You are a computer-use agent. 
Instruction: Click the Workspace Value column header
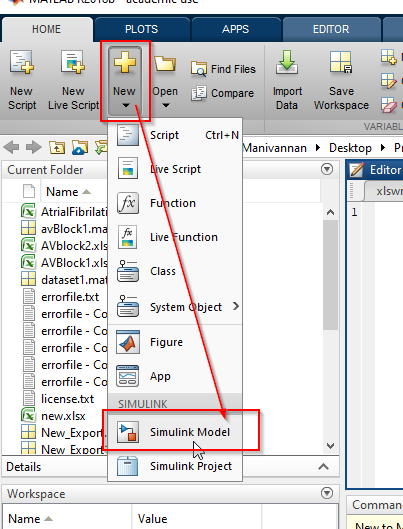pyautogui.click(x=197, y=518)
